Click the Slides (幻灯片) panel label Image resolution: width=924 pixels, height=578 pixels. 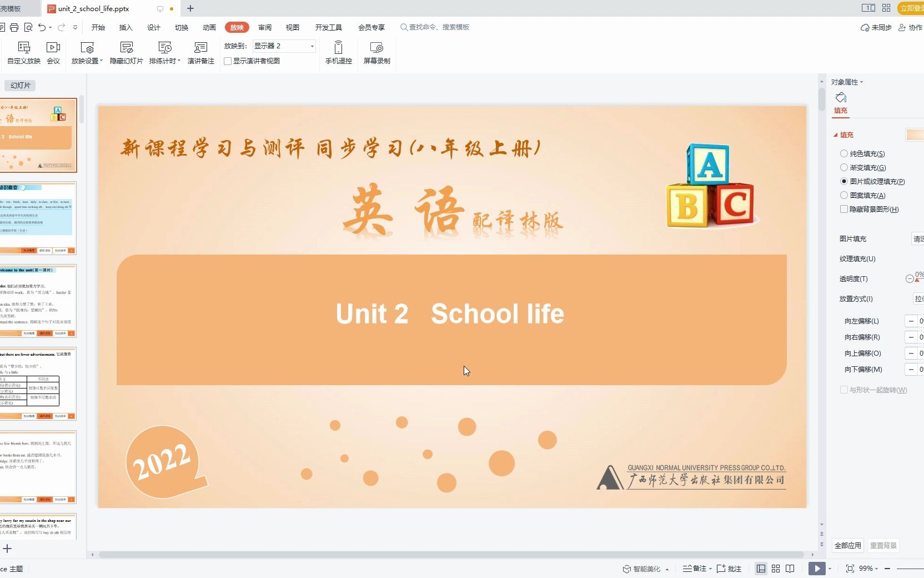point(21,86)
